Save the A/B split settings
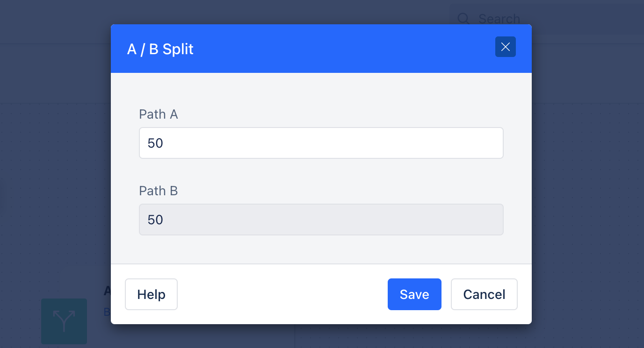This screenshot has width=644, height=348. point(414,294)
